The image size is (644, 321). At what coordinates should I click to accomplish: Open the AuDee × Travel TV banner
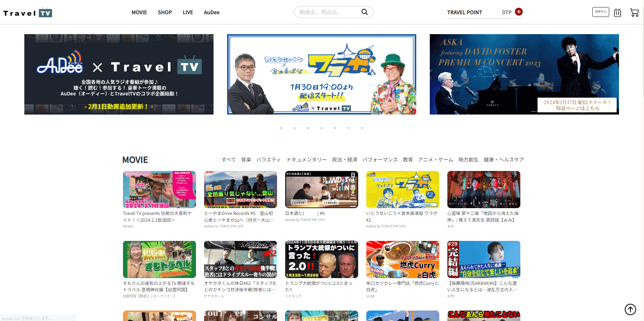point(119,74)
